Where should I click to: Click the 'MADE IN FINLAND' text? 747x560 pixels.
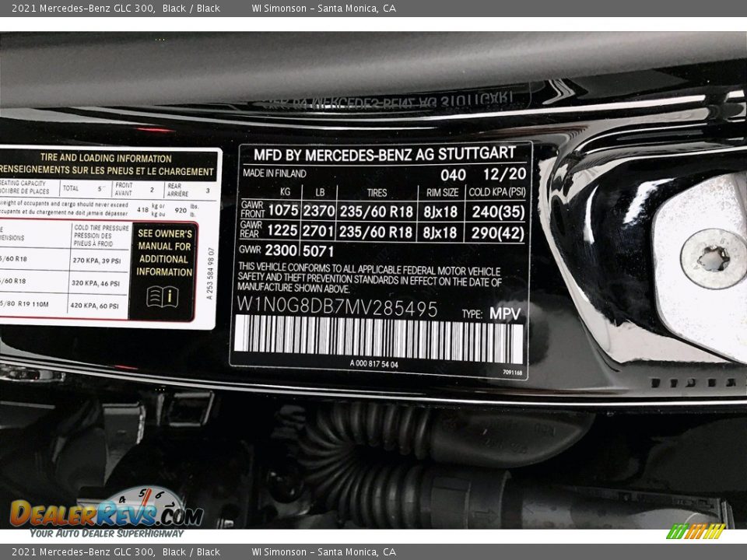click(275, 173)
